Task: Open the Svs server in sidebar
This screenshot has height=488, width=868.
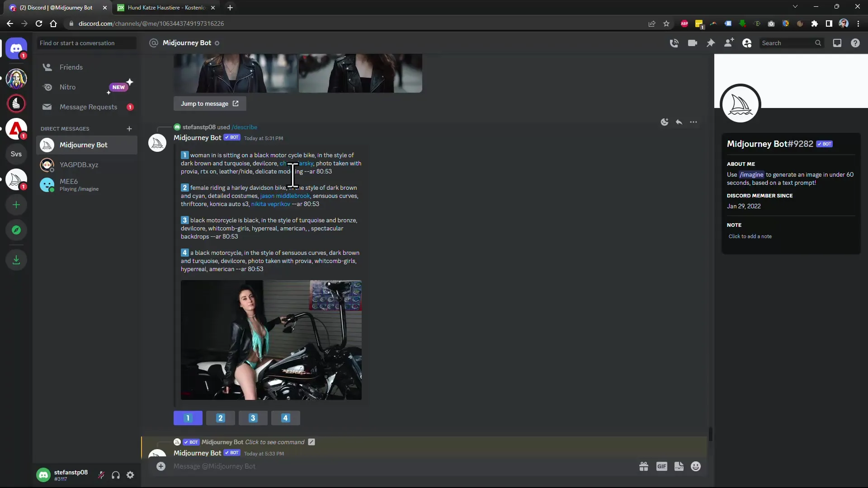Action: tap(16, 154)
